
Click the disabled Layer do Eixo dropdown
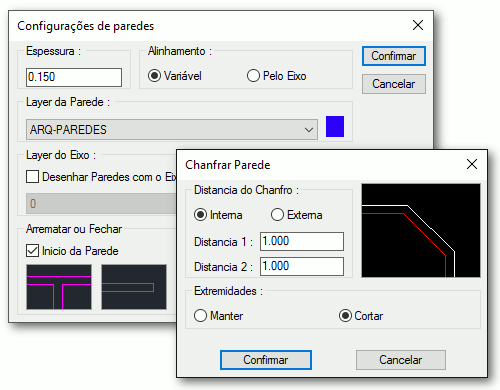click(101, 204)
